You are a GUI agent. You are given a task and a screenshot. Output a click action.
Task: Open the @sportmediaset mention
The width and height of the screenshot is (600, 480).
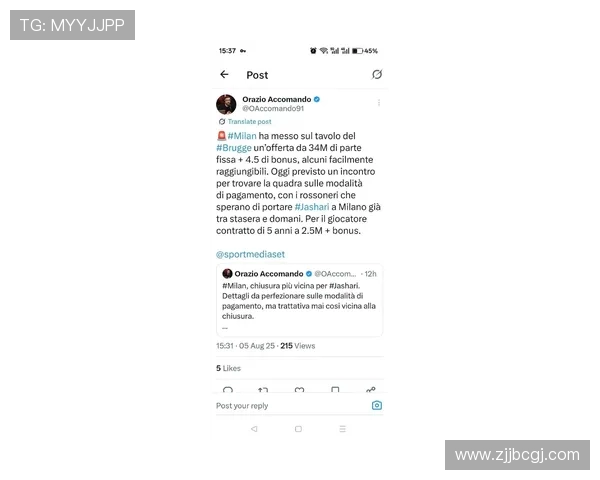click(x=250, y=254)
